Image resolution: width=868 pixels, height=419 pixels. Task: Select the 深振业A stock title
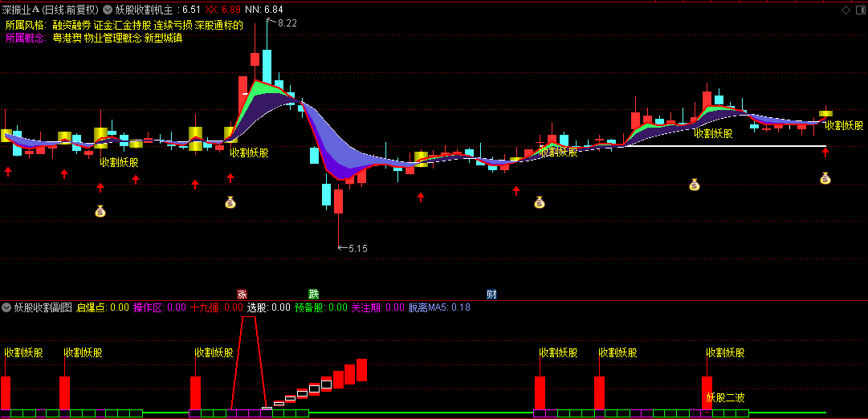51,10
